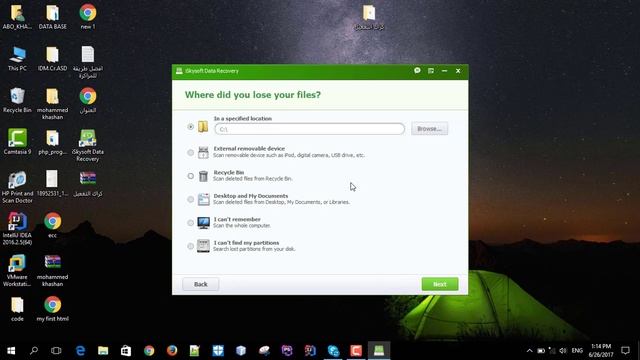Open the DATA BASE folder on desktop
This screenshot has width=640, height=360.
(52, 17)
